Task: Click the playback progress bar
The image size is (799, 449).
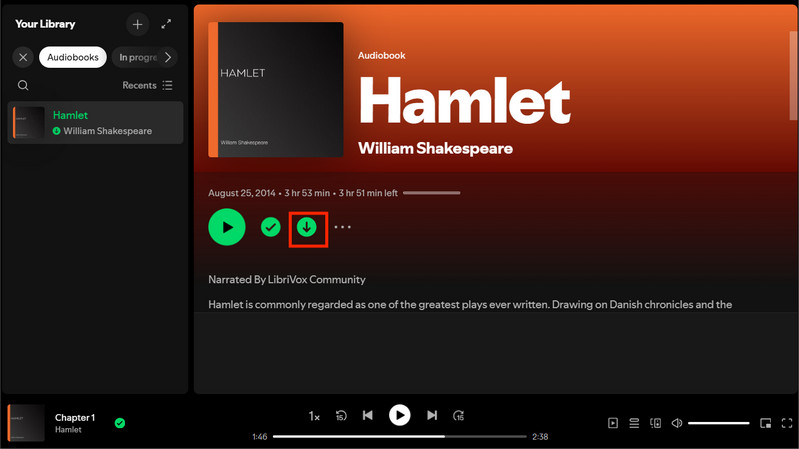Action: 400,436
